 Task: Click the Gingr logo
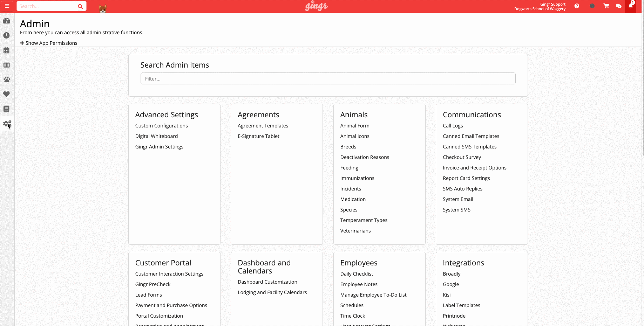[x=317, y=6]
